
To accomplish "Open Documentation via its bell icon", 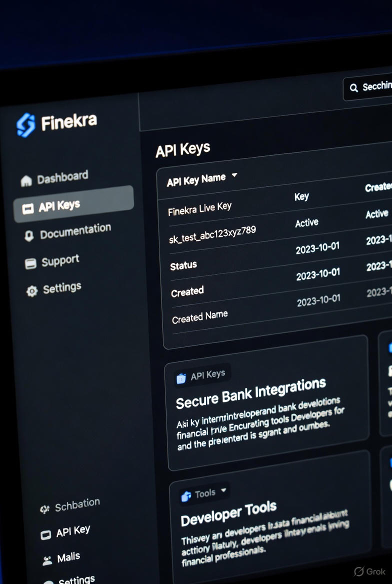I will coord(29,236).
